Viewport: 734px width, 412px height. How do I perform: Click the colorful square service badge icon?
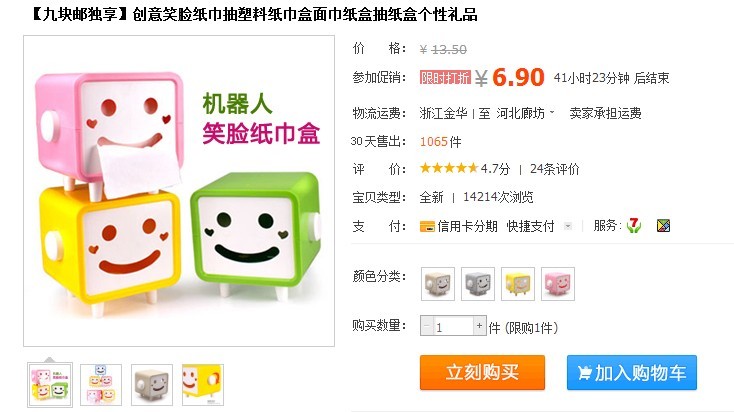[663, 226]
